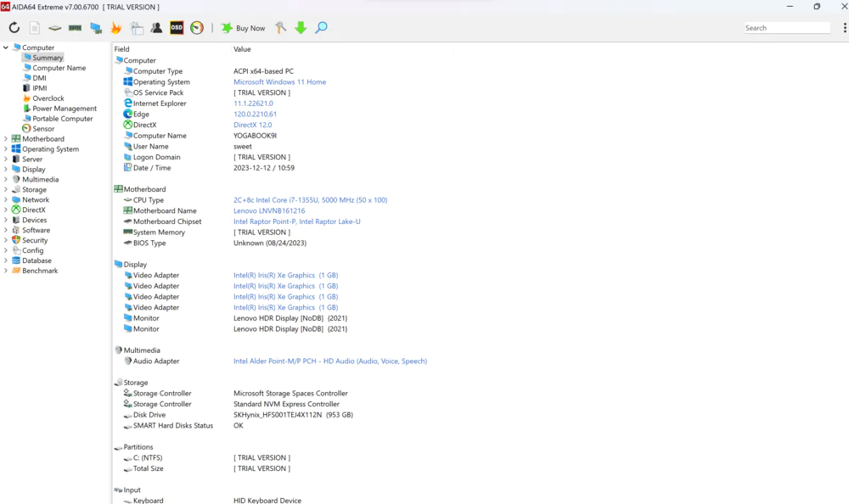Select the YOGABOOK9I computer name value
This screenshot has height=504, width=849.
[255, 136]
